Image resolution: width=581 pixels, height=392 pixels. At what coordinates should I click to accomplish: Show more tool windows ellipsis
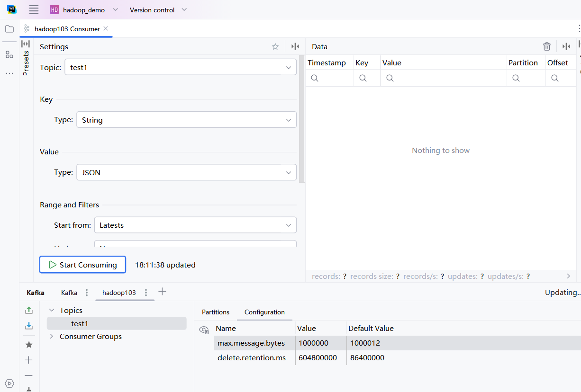[9, 73]
